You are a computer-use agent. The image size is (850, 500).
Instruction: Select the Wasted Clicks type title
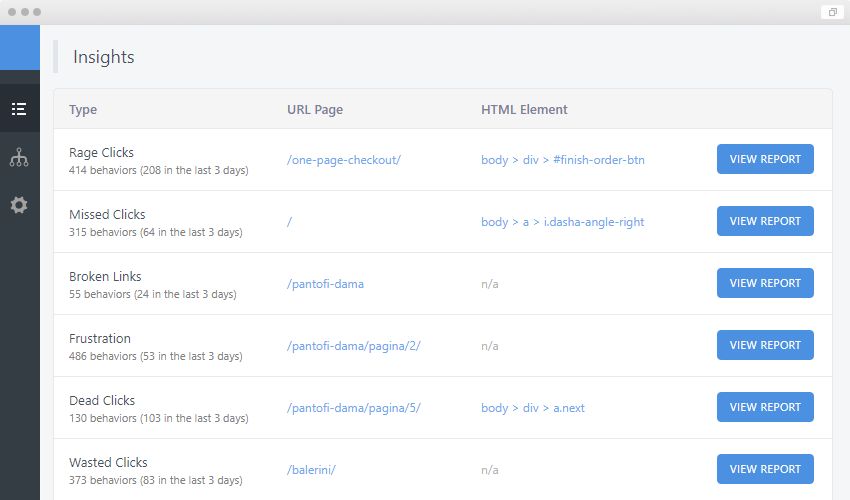click(x=108, y=463)
